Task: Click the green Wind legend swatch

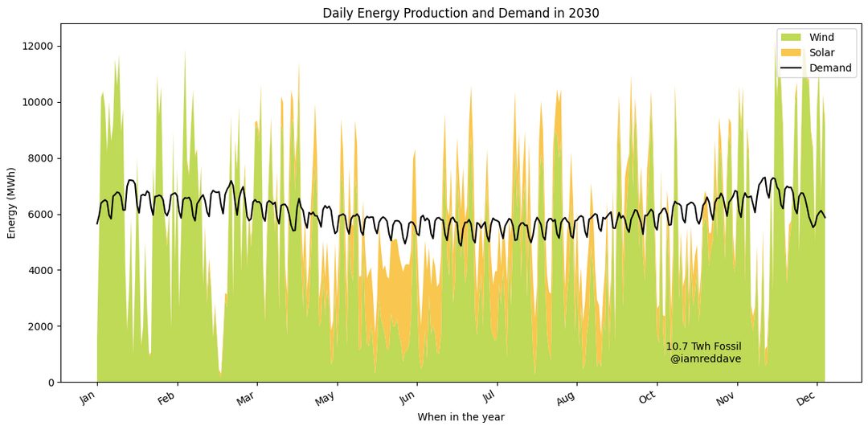Action: coord(792,38)
